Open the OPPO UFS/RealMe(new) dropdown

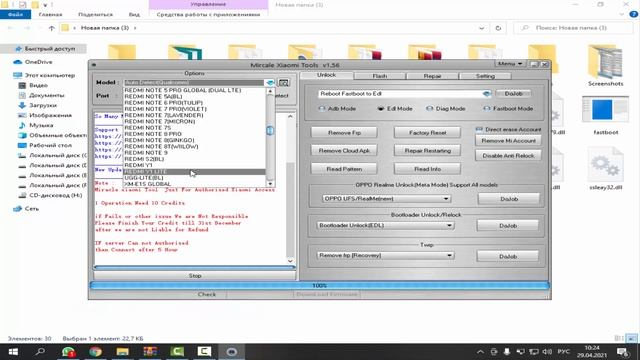coord(446,199)
